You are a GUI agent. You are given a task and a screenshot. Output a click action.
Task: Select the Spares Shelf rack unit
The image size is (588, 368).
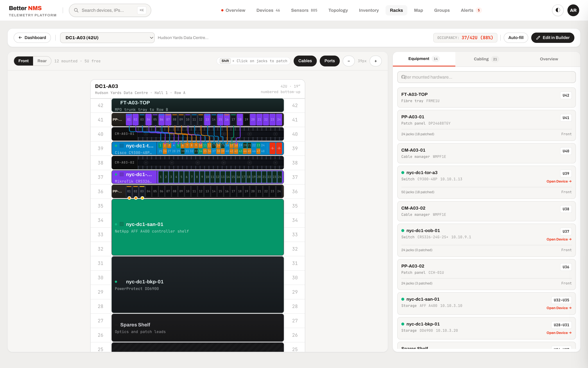coord(198,328)
